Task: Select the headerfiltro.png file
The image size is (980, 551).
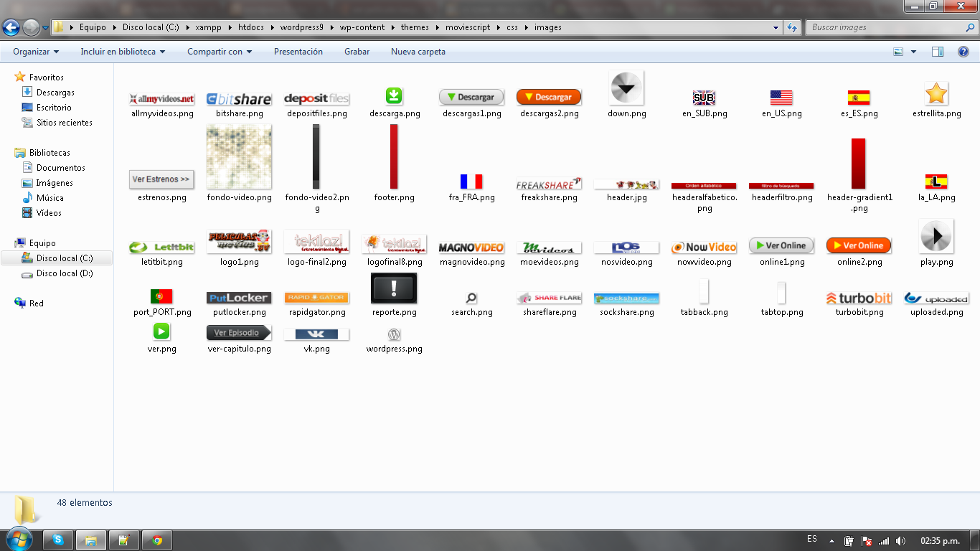Action: point(781,187)
